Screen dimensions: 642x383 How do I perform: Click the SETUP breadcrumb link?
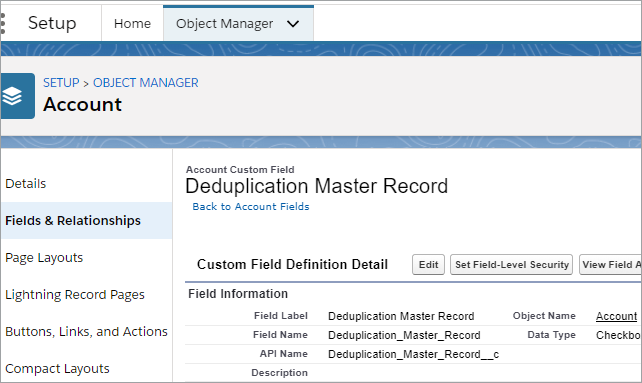(x=61, y=83)
